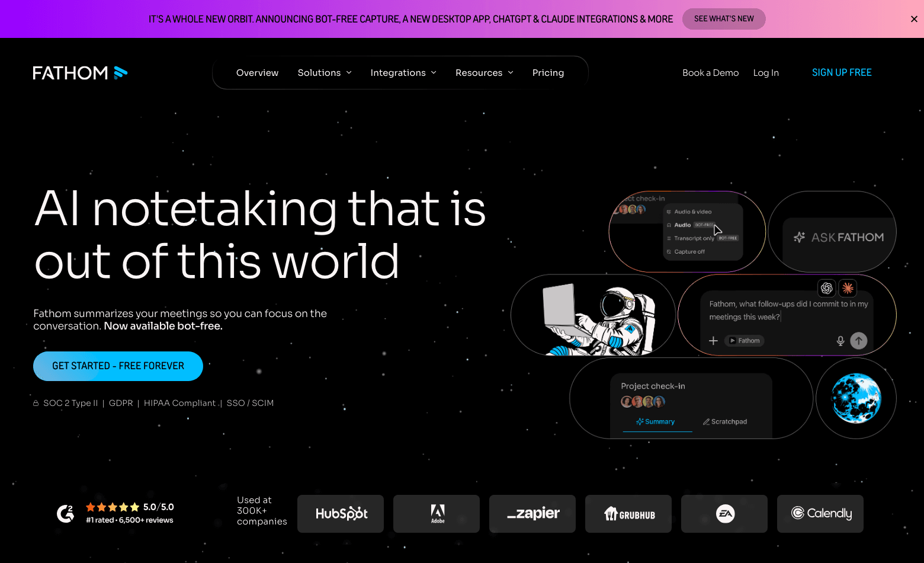924x563 pixels.
Task: Click the 'AI notetaking that is out of this world' heading
Action: (x=261, y=235)
